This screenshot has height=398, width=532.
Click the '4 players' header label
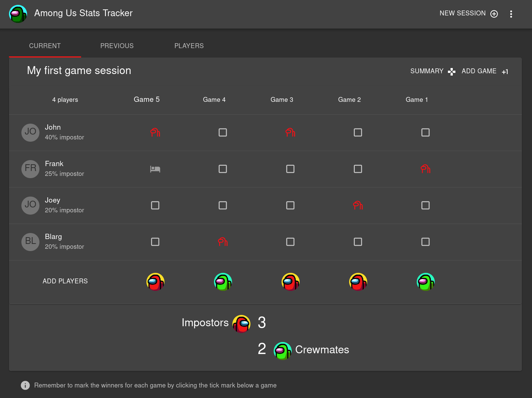pos(65,100)
